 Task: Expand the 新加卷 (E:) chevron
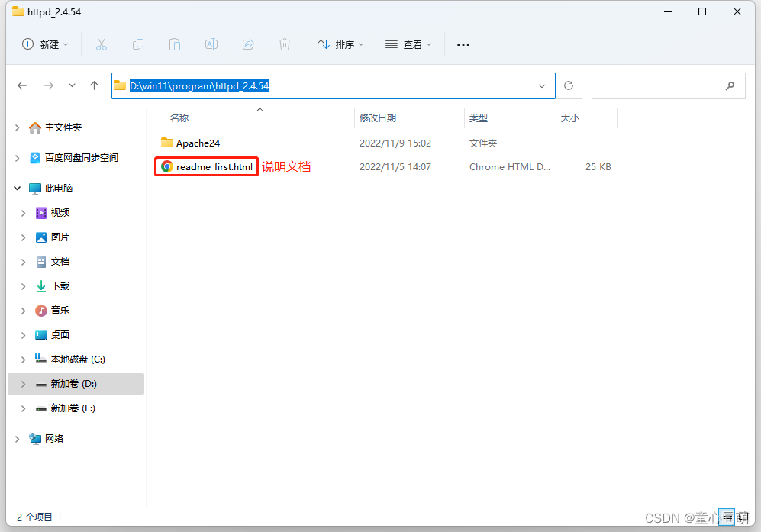coord(23,408)
